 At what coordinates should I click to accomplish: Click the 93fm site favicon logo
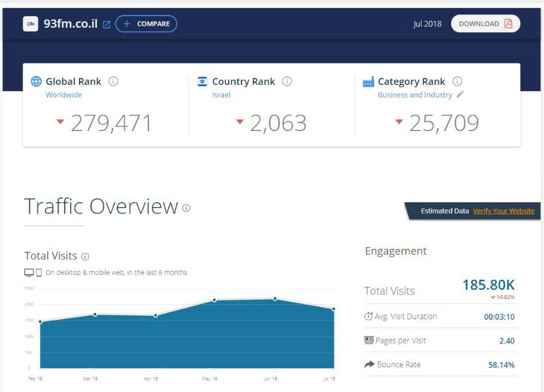[31, 24]
